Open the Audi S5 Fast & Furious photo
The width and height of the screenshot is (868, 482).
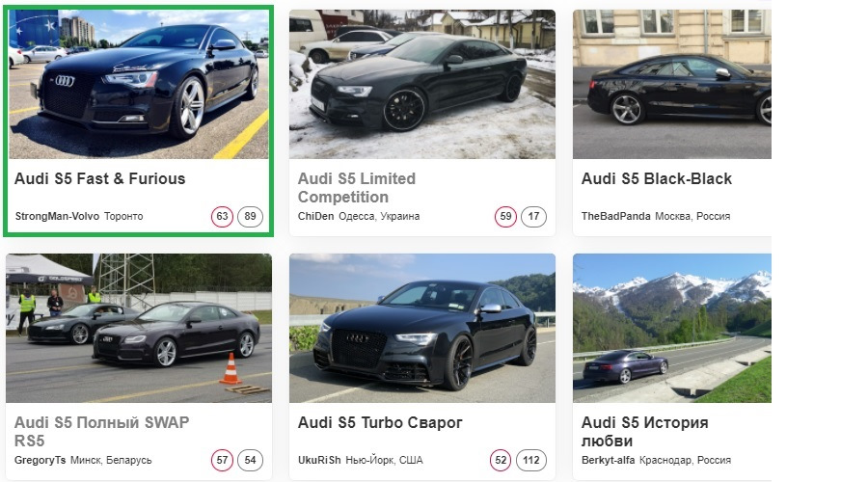click(139, 85)
